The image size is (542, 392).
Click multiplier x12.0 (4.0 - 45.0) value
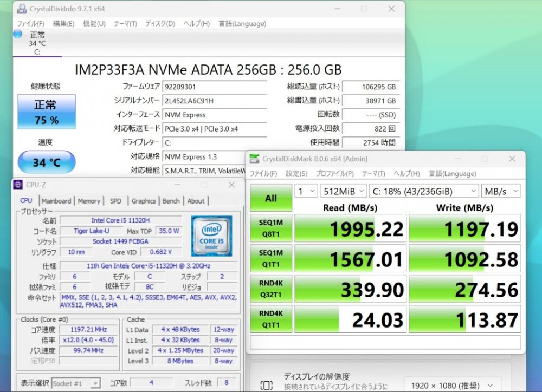[x=88, y=340]
